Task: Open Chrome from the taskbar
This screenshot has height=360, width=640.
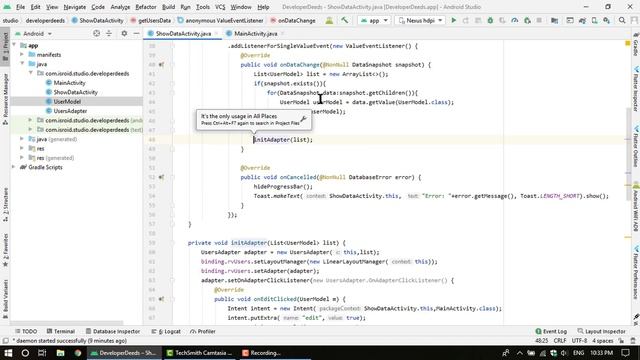Action: (x=78, y=353)
